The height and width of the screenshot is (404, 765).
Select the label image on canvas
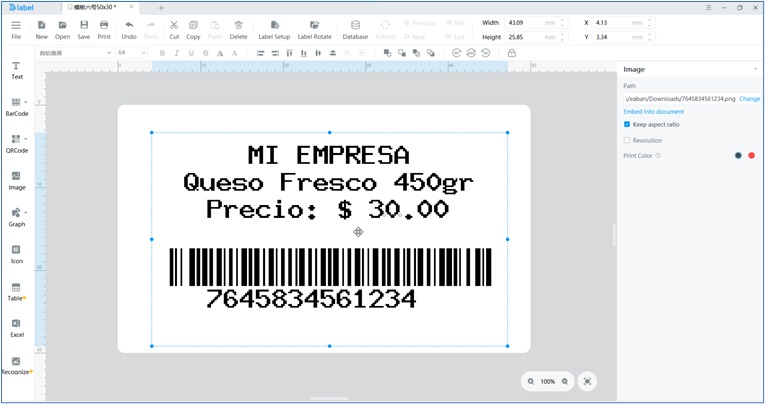pyautogui.click(x=329, y=239)
